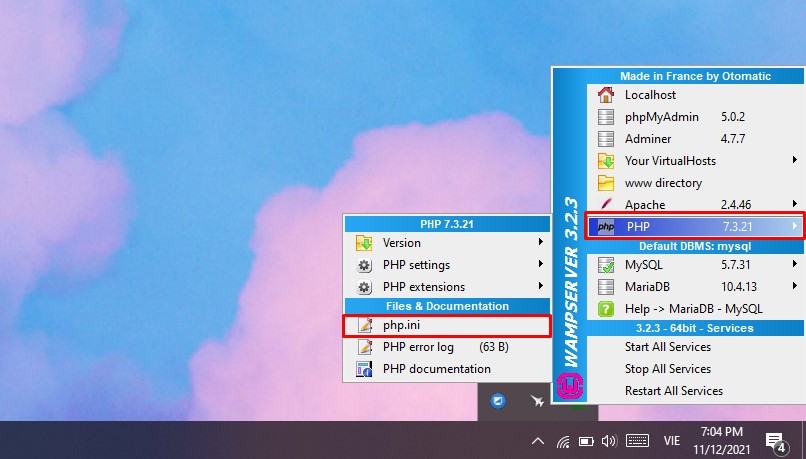Click Start All Services
The image size is (806, 459).
(667, 347)
